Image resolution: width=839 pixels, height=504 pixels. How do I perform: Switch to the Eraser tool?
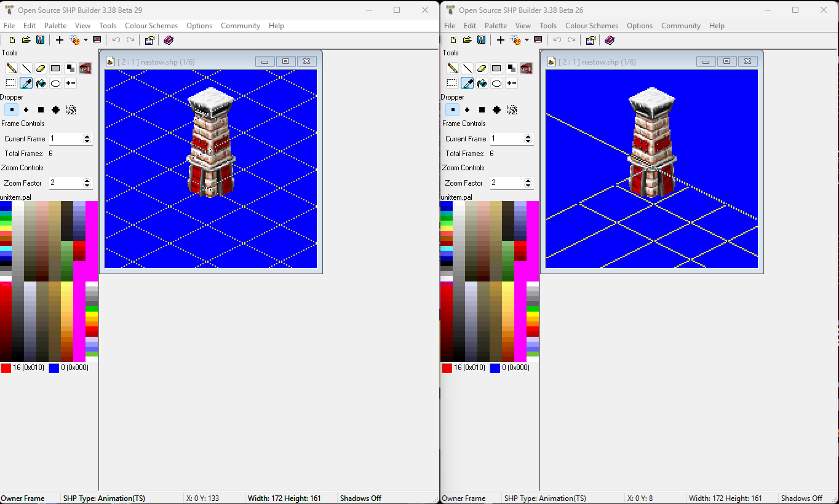[x=40, y=68]
